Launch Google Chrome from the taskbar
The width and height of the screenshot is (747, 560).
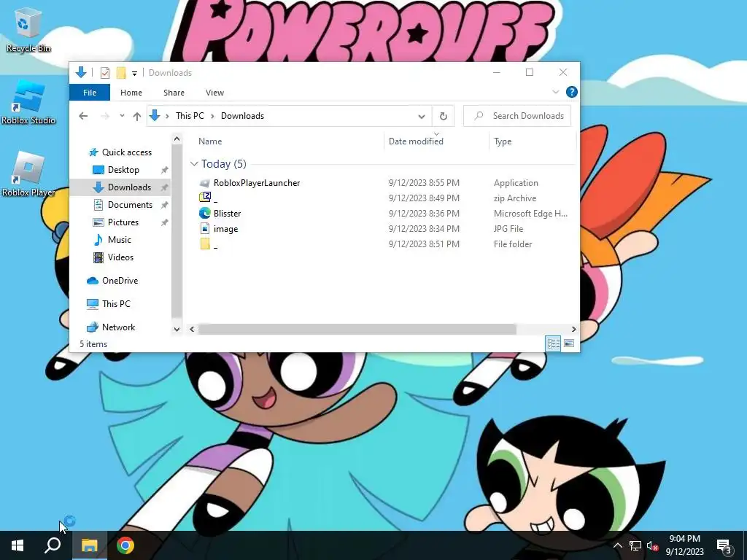click(x=125, y=545)
